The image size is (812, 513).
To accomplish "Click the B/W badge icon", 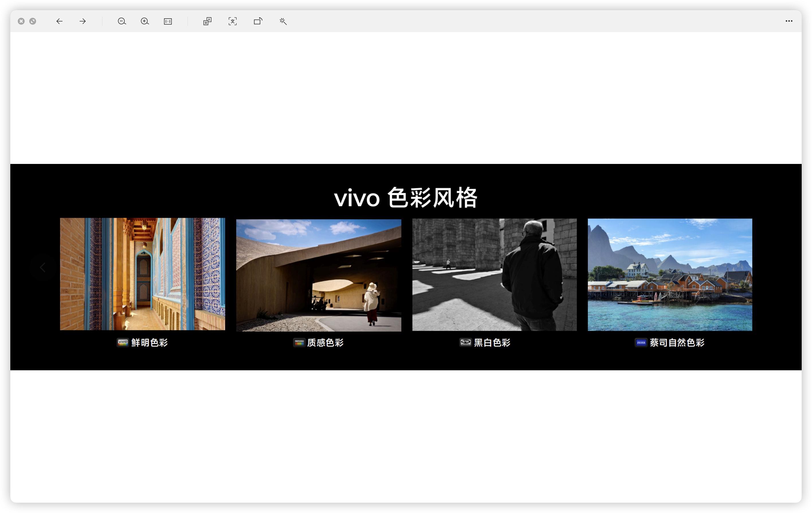I will point(465,342).
